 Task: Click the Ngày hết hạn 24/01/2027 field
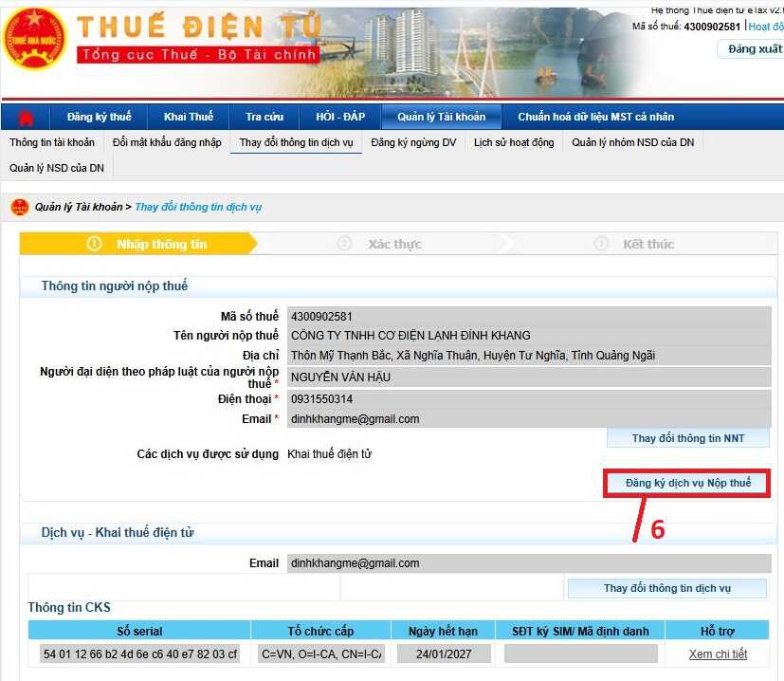point(444,654)
